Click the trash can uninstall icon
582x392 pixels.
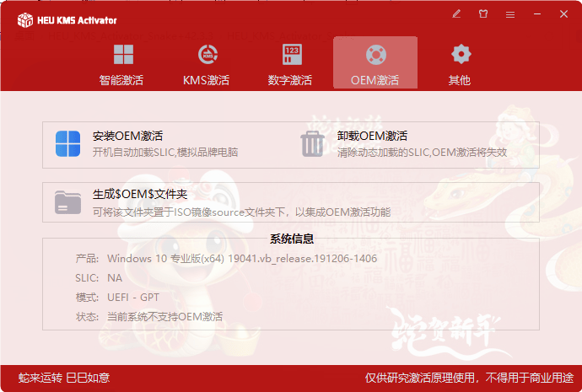(x=312, y=144)
